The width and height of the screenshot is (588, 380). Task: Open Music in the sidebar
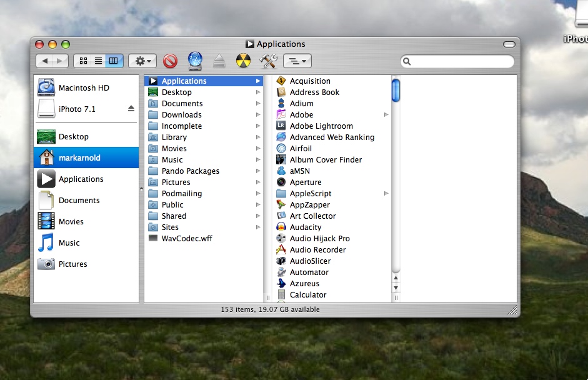pyautogui.click(x=86, y=242)
